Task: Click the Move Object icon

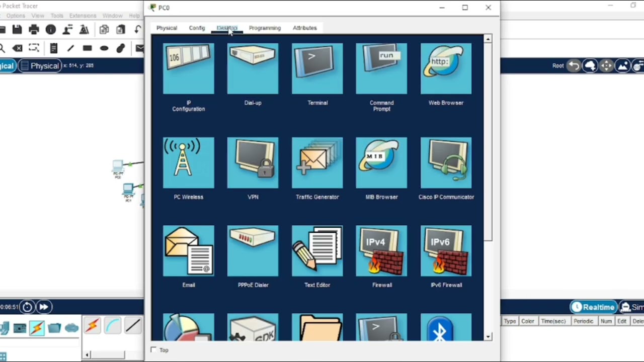Action: point(606,66)
